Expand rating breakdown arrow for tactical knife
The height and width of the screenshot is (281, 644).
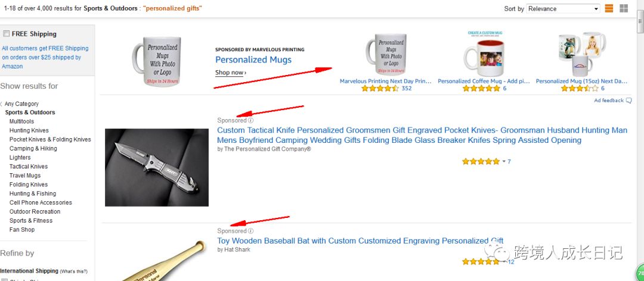[x=503, y=161]
